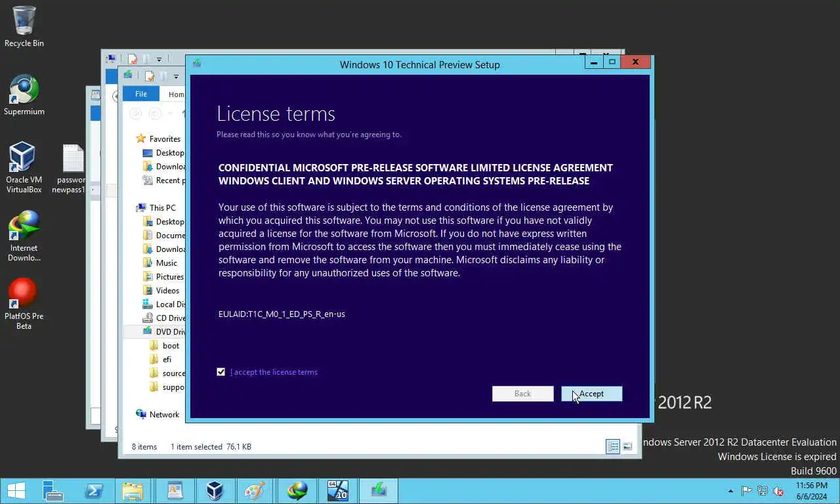The height and width of the screenshot is (504, 840).
Task: Select the support folder under DVD Drive
Action: click(x=173, y=387)
